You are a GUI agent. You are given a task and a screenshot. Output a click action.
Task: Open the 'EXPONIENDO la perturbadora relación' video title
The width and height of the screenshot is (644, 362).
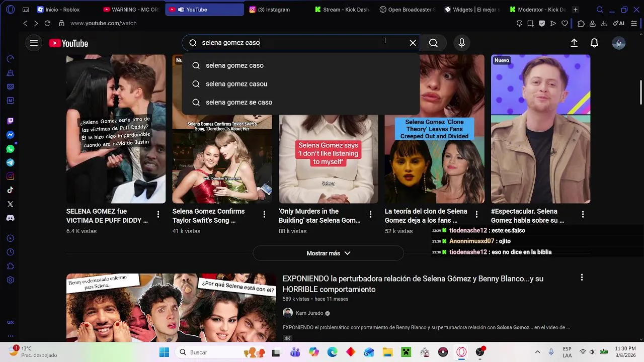coord(413,284)
